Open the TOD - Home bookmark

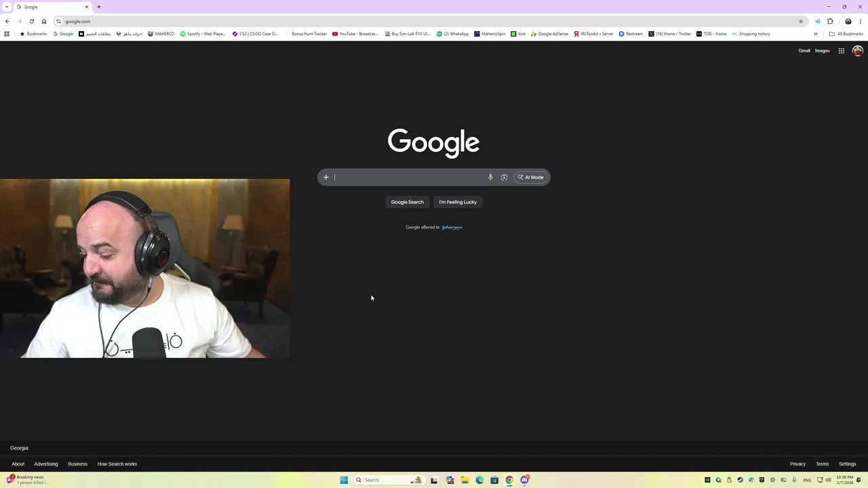click(x=711, y=34)
